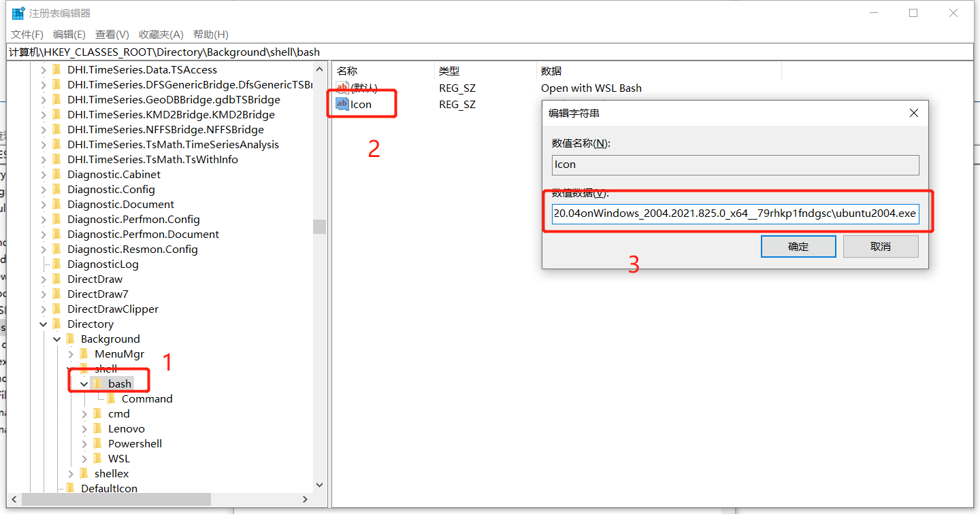The width and height of the screenshot is (980, 514).
Task: Select the shell key in the tree
Action: point(106,369)
